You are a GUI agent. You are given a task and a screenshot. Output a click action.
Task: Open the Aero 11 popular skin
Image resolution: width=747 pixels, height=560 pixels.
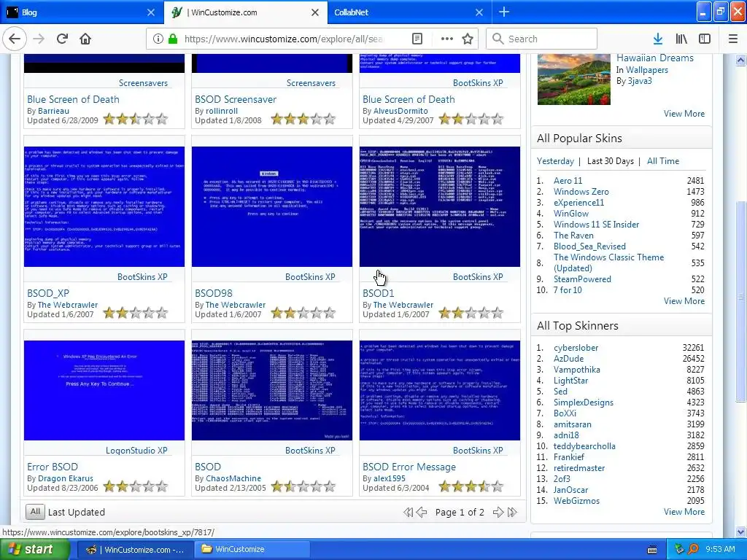point(568,181)
